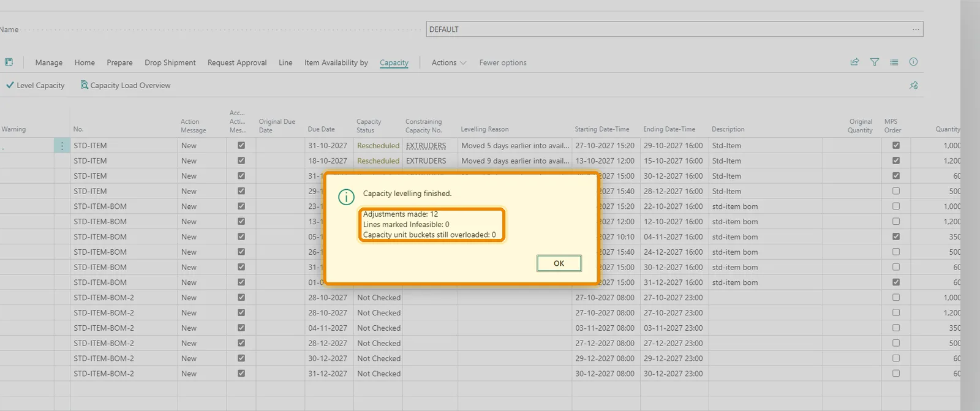Open the Line menu
This screenshot has width=980, height=411.
point(285,62)
